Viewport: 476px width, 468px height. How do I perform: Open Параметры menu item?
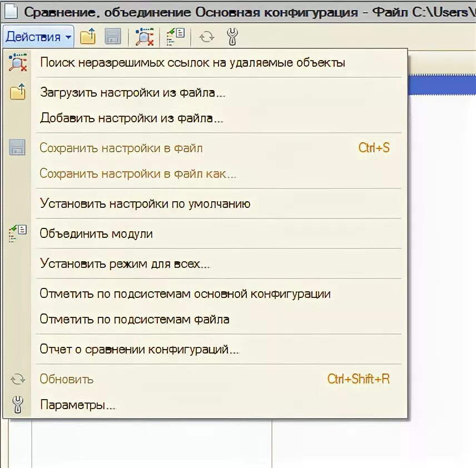[205, 405]
